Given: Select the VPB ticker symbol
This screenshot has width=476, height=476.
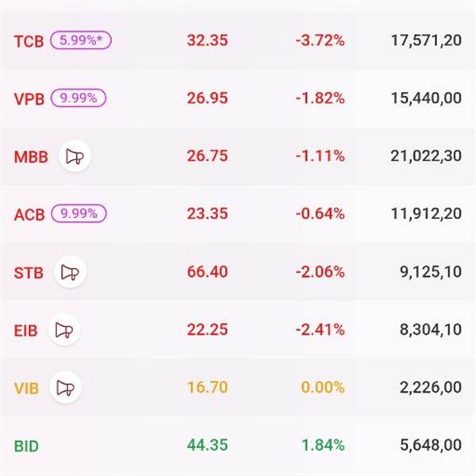Looking at the screenshot, I should pyautogui.click(x=29, y=99).
